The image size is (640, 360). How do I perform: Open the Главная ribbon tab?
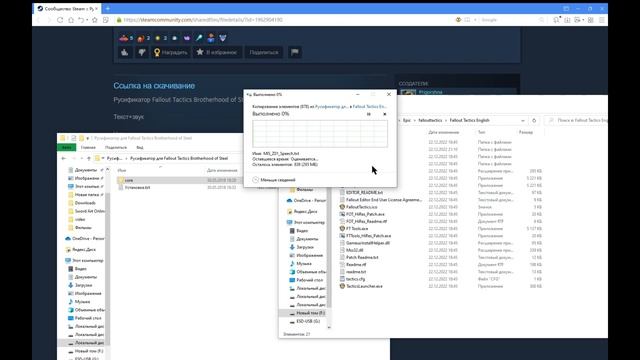pyautogui.click(x=88, y=147)
